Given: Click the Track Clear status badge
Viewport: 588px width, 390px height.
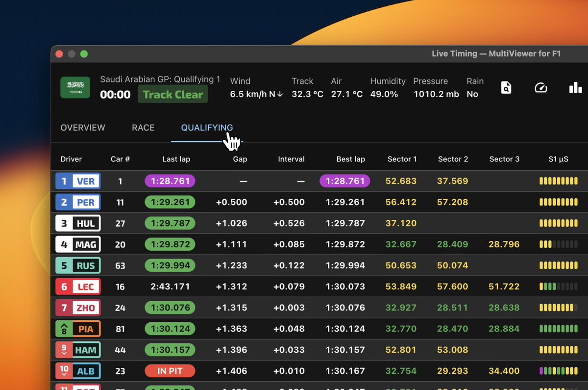Looking at the screenshot, I should [172, 94].
